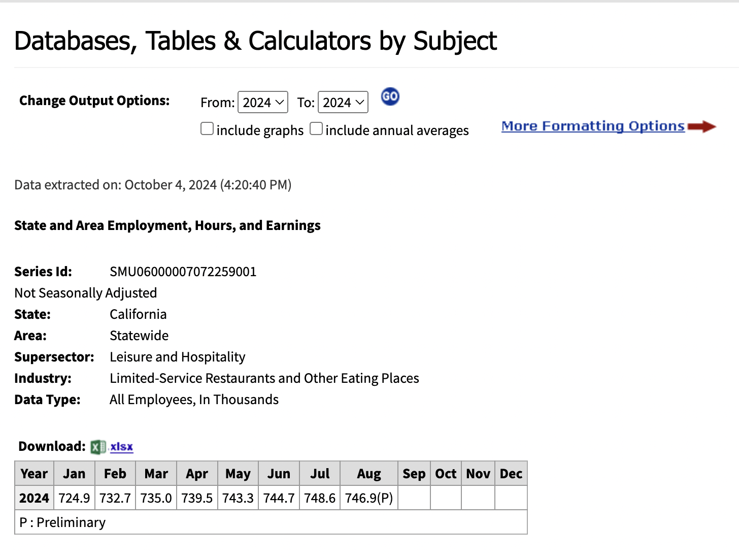Click the Not Seasonally Adjusted text
739x560 pixels.
point(86,293)
